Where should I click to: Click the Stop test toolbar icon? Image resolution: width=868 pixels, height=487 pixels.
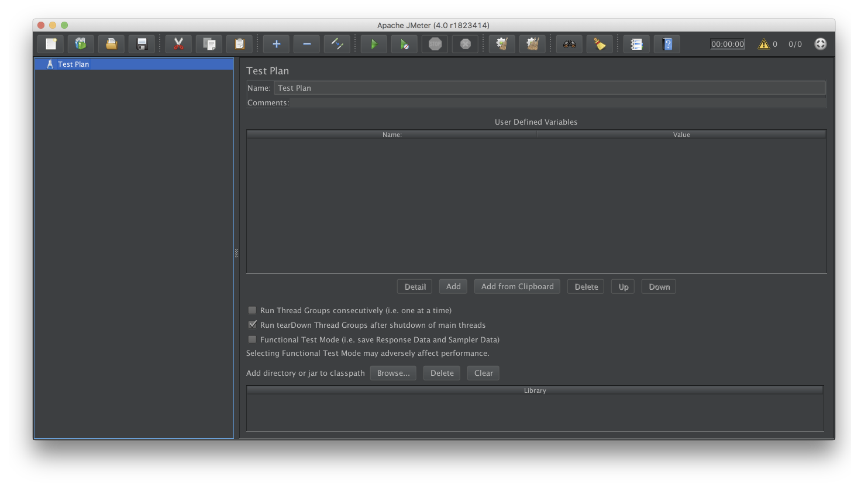pyautogui.click(x=435, y=44)
